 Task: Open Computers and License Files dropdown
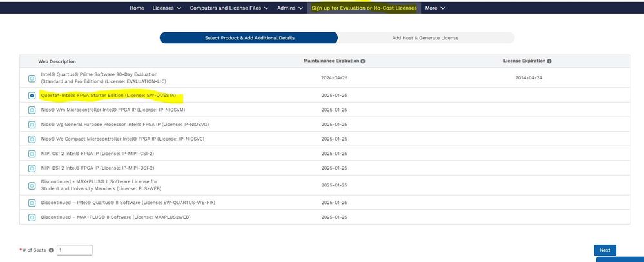tap(229, 8)
